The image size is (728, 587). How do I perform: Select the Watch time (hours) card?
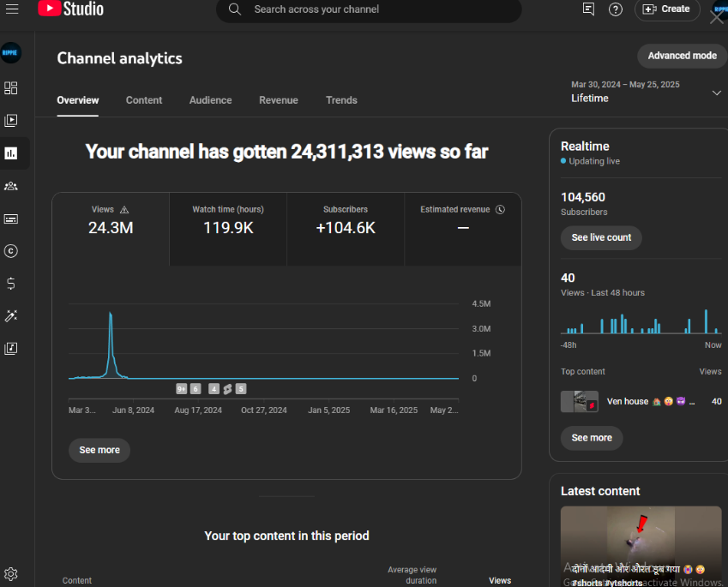tap(228, 230)
